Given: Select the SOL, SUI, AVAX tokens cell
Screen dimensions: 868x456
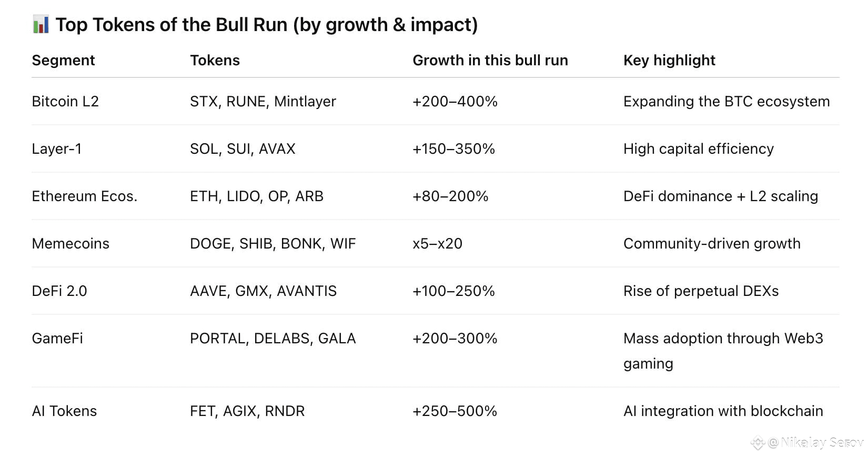Looking at the screenshot, I should tap(243, 148).
